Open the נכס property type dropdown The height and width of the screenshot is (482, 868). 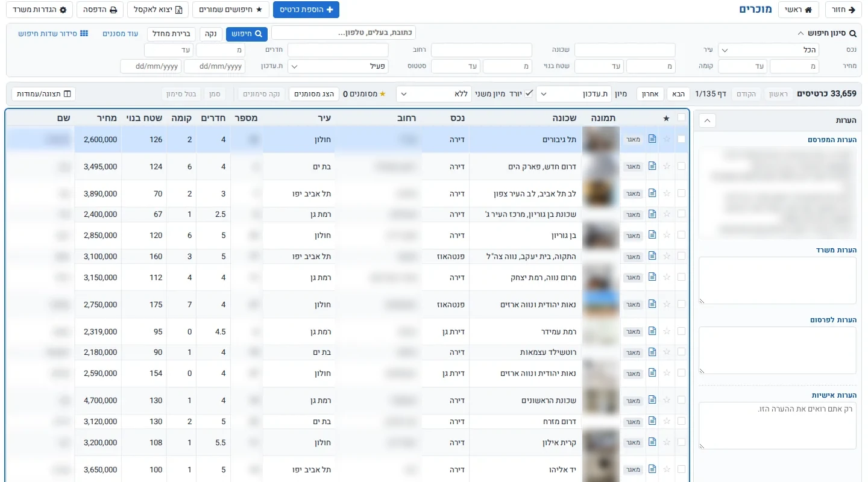769,50
